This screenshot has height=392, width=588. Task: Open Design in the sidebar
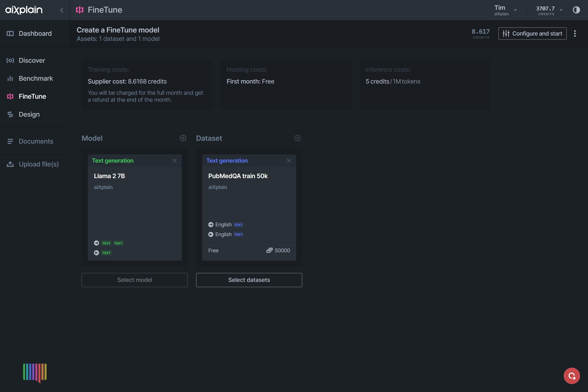(35, 114)
